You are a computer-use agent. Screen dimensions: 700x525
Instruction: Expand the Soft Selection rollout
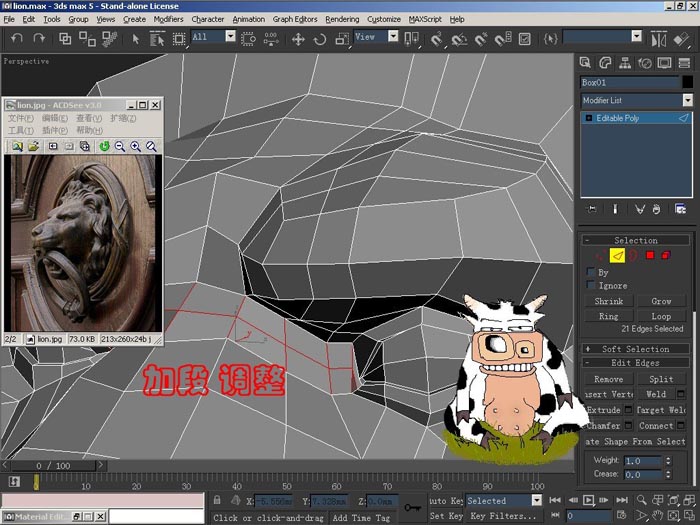coord(635,349)
